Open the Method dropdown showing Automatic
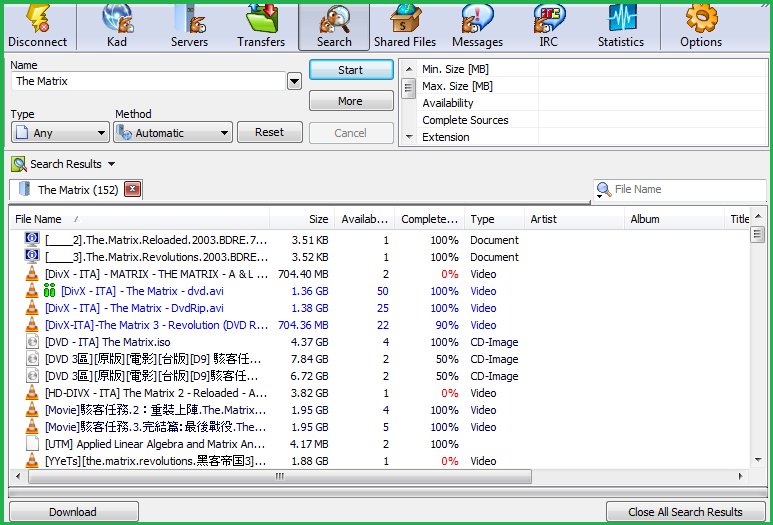Image resolution: width=773 pixels, height=525 pixels. pyautogui.click(x=173, y=133)
